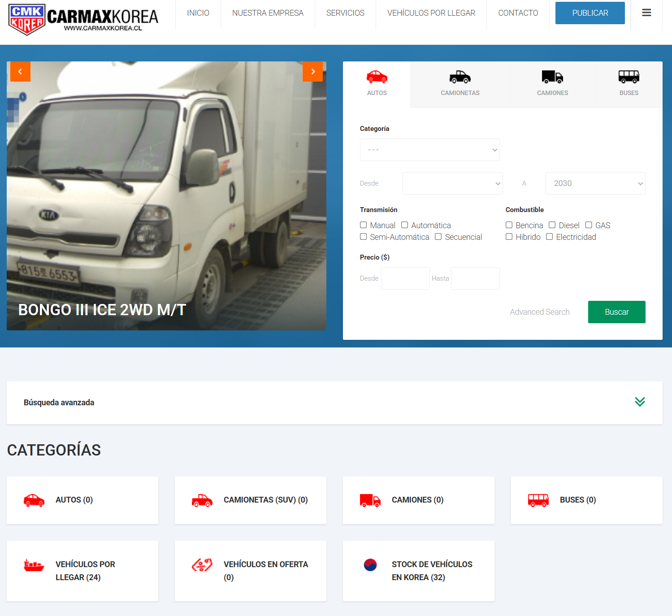Open SERVICIOS menu item
This screenshot has width=672, height=616.
click(x=345, y=13)
